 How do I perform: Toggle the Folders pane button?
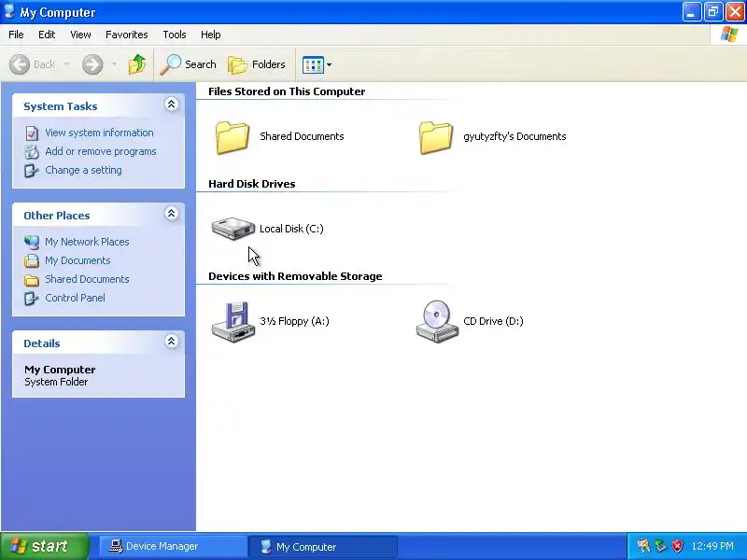pos(257,64)
